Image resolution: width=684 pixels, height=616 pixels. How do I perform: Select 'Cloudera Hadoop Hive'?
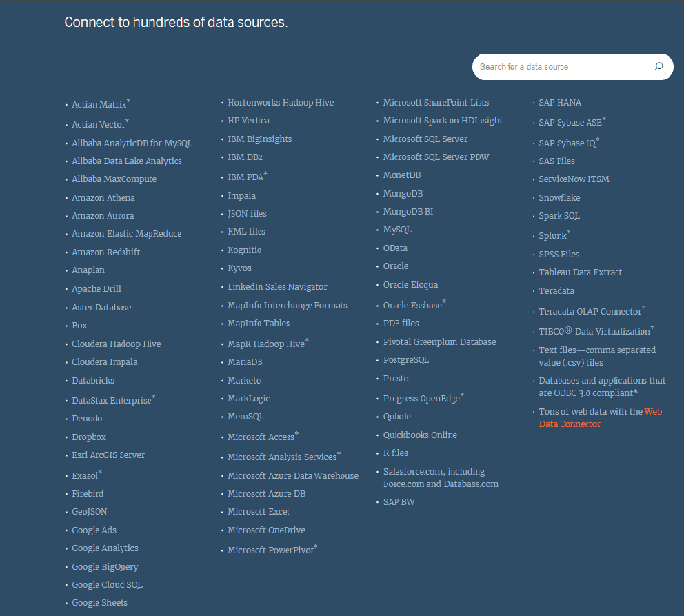[x=117, y=344]
